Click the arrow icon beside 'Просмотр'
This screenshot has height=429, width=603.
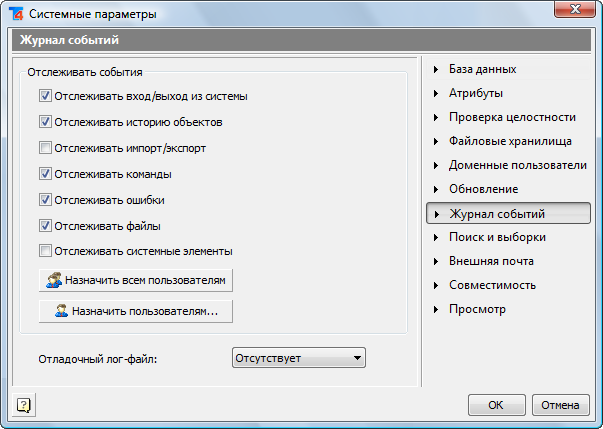(436, 309)
